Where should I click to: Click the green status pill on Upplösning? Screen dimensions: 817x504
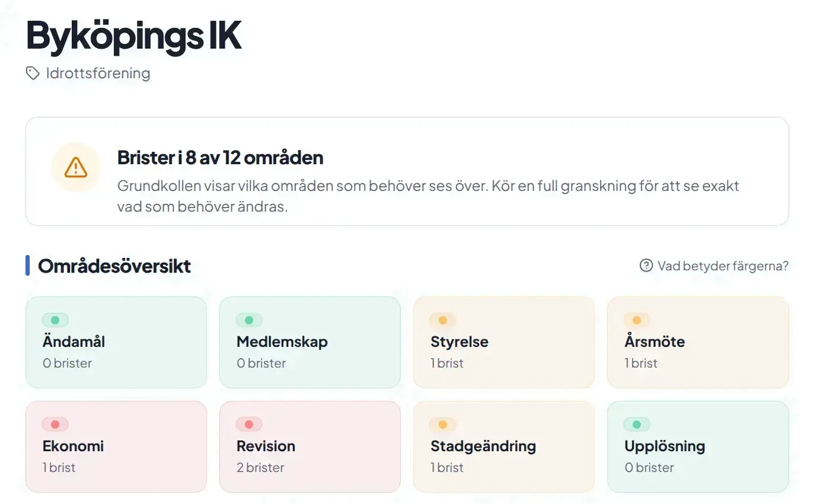click(x=637, y=425)
